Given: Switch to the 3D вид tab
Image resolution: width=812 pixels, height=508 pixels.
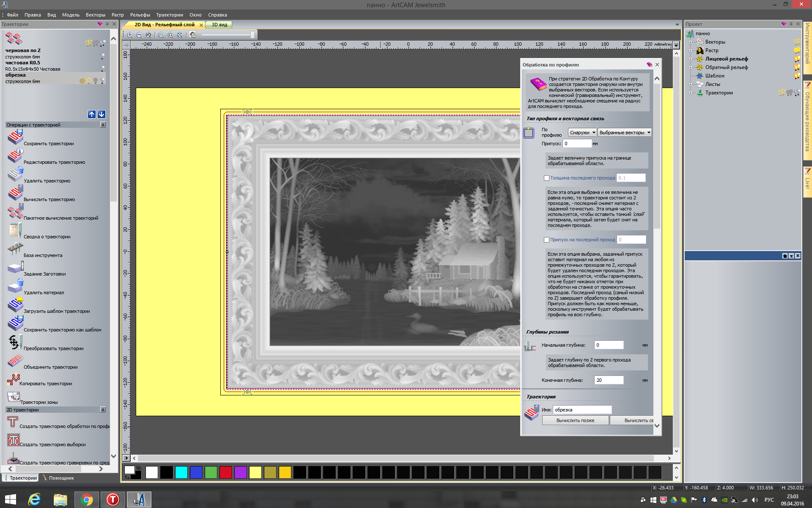Looking at the screenshot, I should coord(219,25).
